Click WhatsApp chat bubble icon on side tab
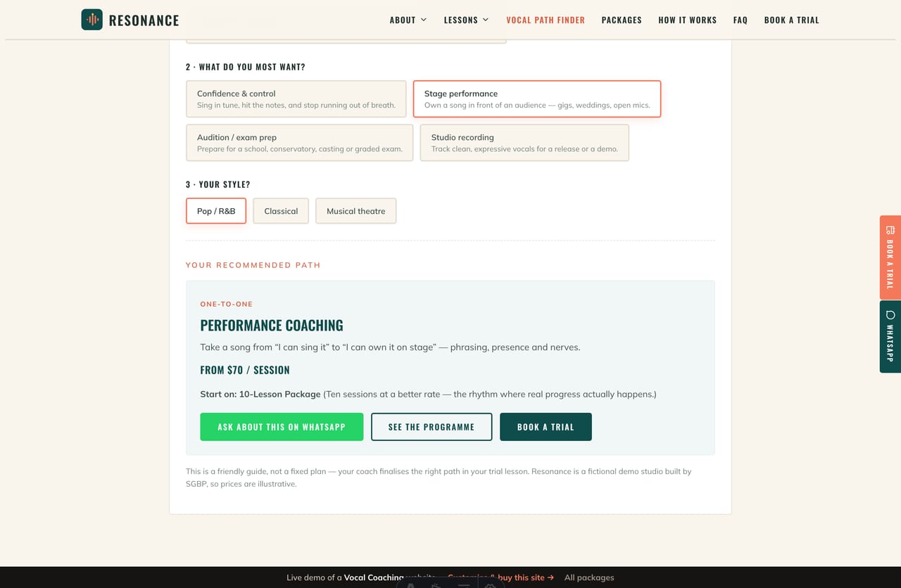 click(x=890, y=314)
